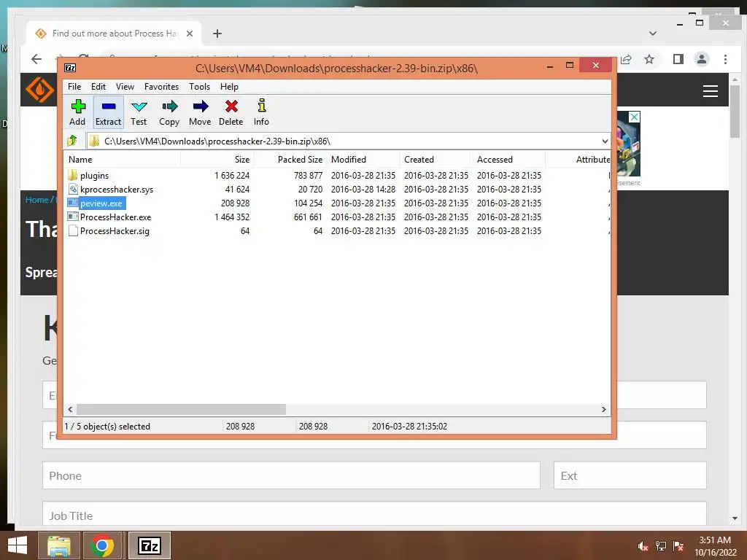Sort files by the Accessed column

click(x=508, y=160)
